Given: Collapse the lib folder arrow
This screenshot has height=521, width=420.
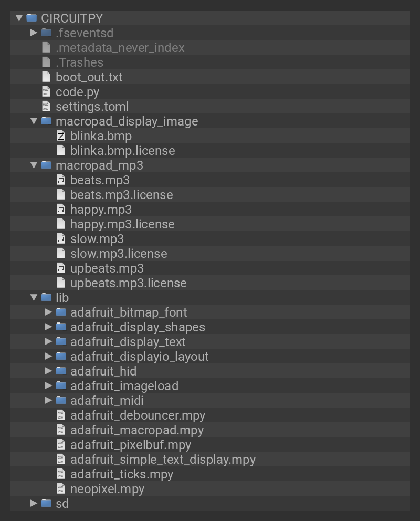Looking at the screenshot, I should pyautogui.click(x=34, y=297).
